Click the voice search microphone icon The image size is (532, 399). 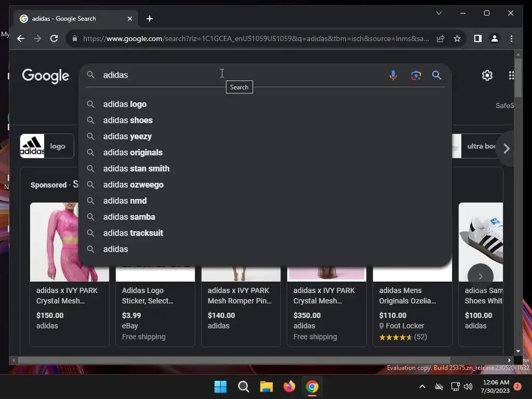tap(393, 75)
